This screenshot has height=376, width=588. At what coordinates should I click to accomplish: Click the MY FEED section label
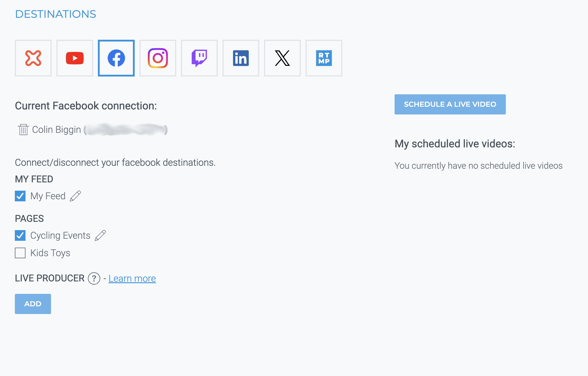pos(34,179)
